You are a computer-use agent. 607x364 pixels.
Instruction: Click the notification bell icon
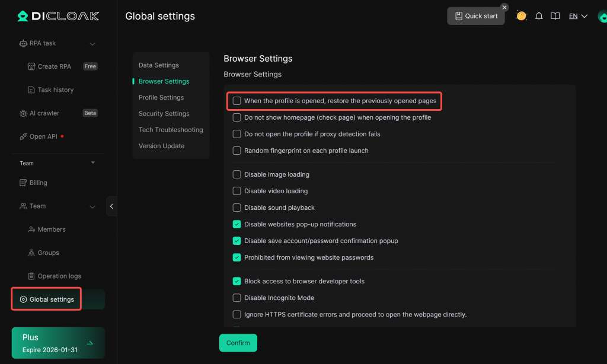coord(539,16)
